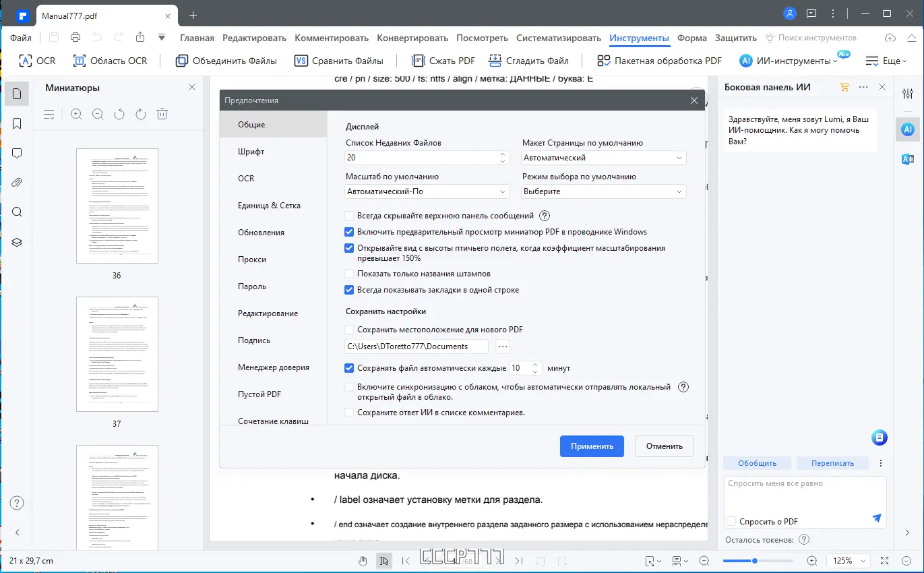
Task: Disable automatic file saving every 10 minutes
Action: point(348,367)
